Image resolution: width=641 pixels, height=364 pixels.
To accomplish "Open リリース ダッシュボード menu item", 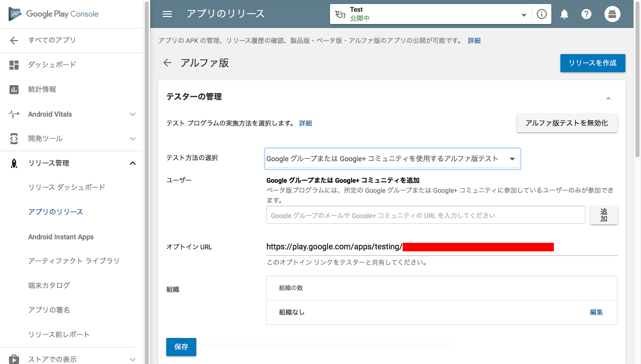I will (67, 187).
